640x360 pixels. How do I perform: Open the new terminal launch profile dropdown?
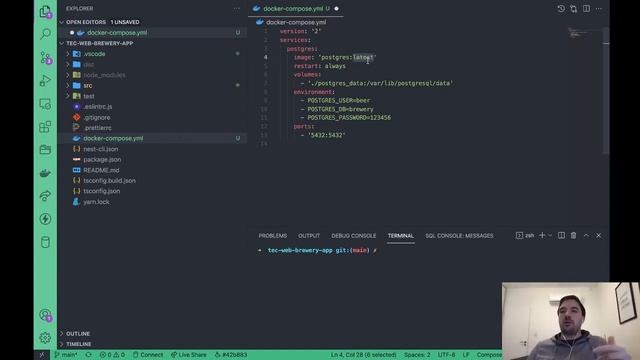pos(550,236)
